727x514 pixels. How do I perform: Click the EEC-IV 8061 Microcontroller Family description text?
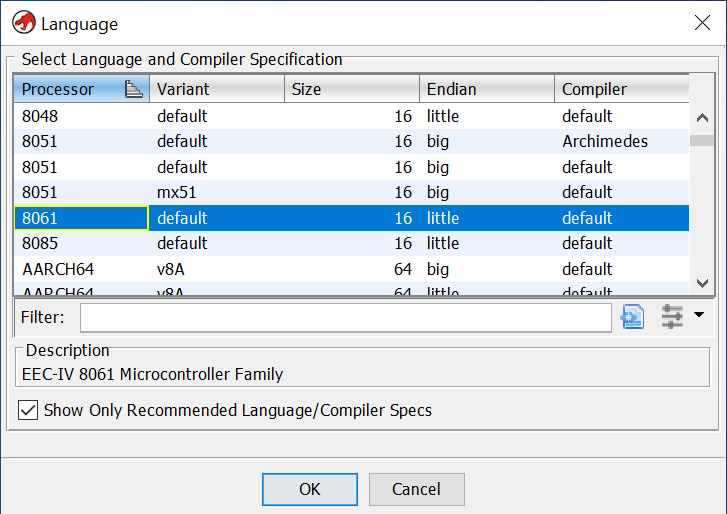[153, 374]
